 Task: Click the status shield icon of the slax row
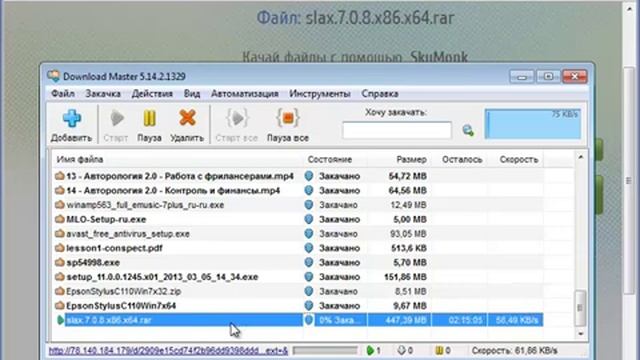point(309,320)
